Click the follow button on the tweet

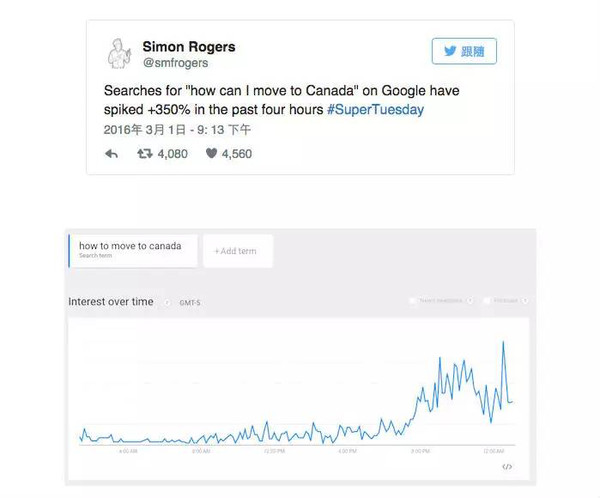464,51
